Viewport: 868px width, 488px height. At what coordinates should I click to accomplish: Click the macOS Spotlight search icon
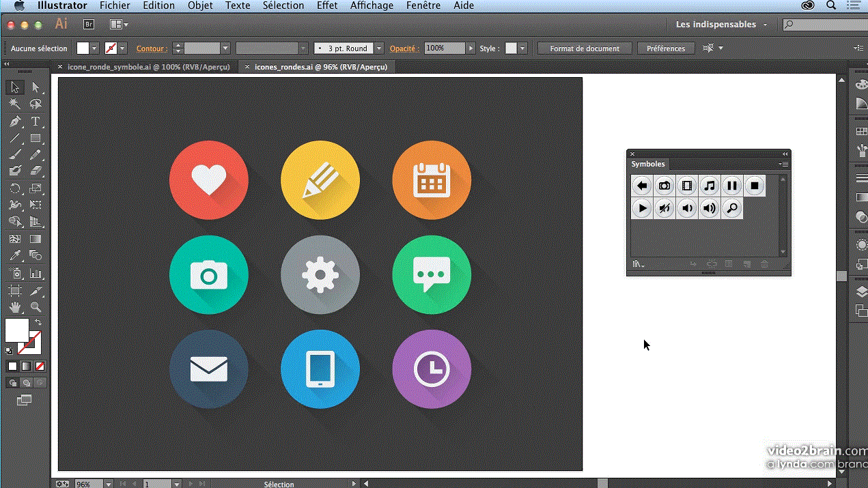coord(831,5)
